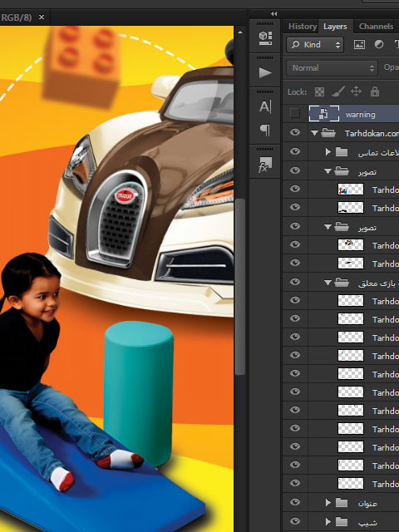Close the RGB/8 document tab
The height and width of the screenshot is (532, 399).
tap(42, 17)
